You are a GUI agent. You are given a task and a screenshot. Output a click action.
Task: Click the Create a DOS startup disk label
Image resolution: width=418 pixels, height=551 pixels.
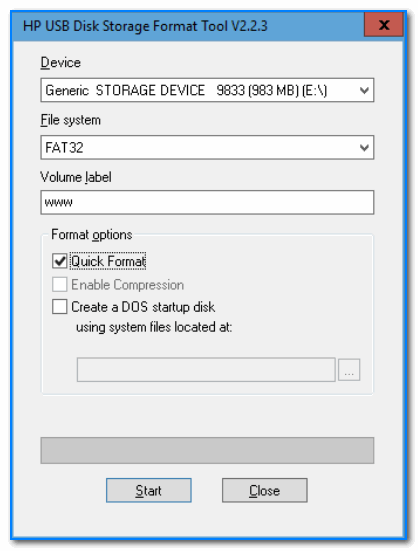click(143, 307)
